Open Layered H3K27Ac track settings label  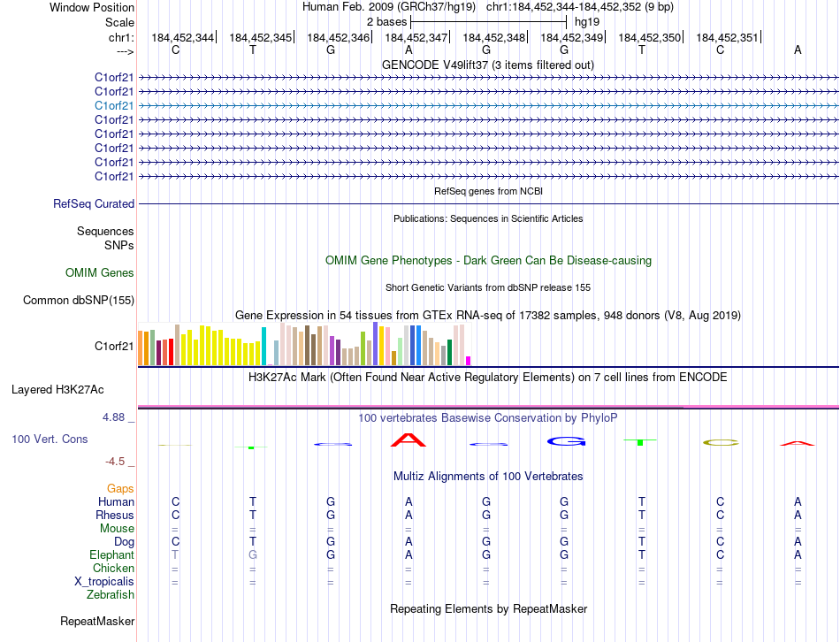(x=57, y=389)
